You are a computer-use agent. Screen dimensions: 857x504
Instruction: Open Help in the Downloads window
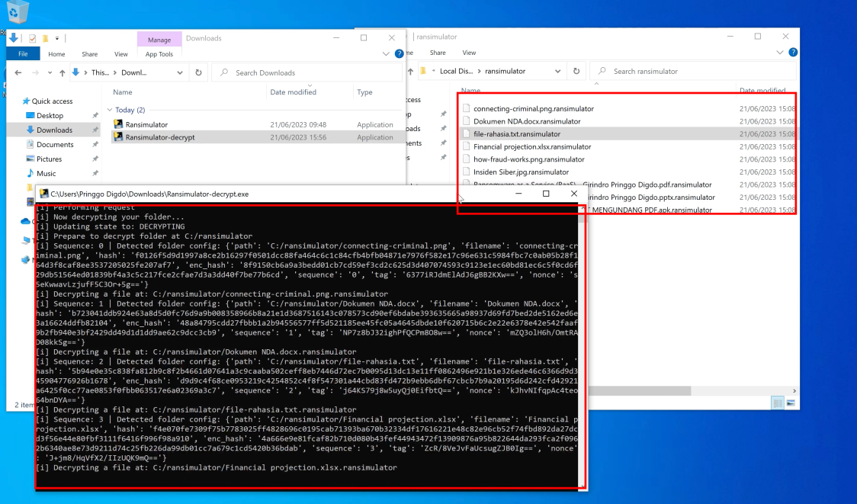399,53
